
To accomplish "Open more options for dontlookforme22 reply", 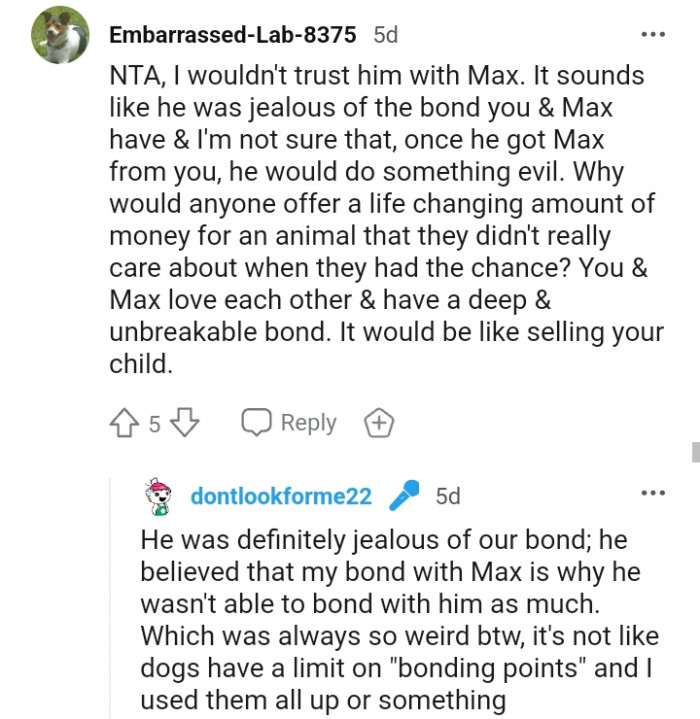I will 652,494.
